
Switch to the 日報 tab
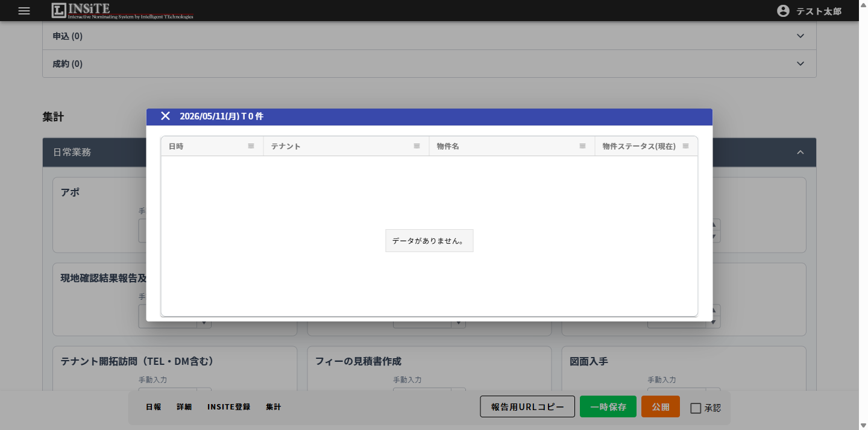point(154,407)
